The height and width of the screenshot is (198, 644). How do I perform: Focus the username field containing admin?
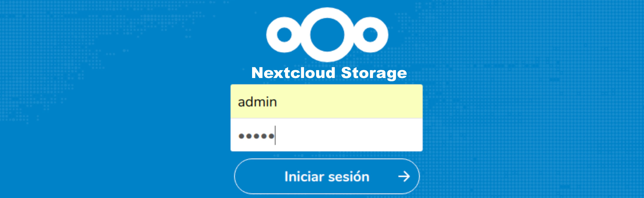click(x=326, y=101)
